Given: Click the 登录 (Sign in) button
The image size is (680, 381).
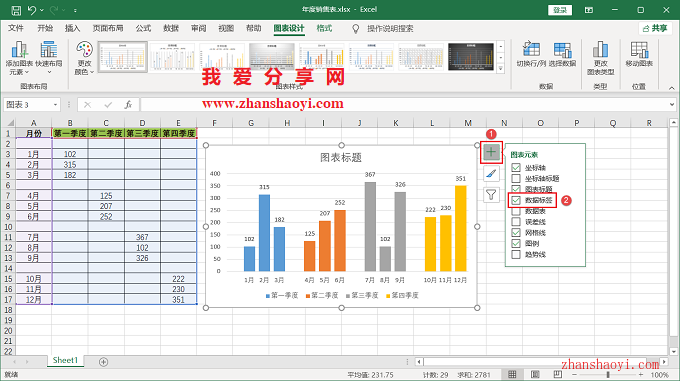Looking at the screenshot, I should tap(560, 10).
